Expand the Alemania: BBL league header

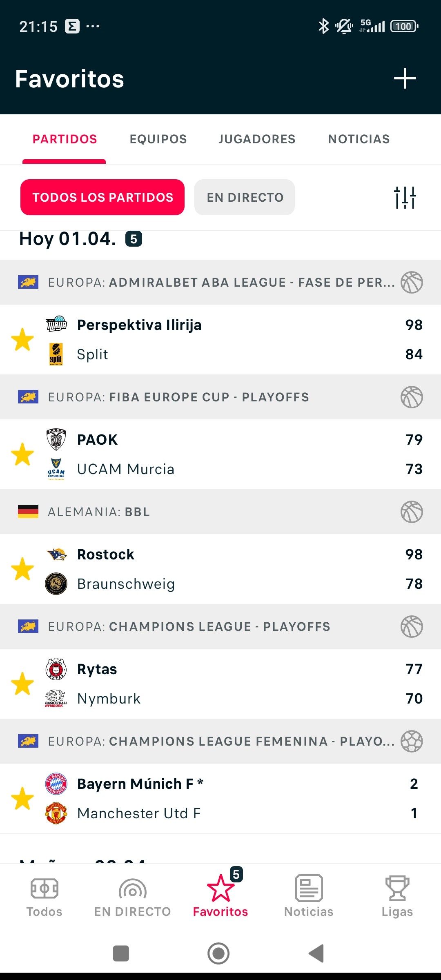[x=220, y=512]
